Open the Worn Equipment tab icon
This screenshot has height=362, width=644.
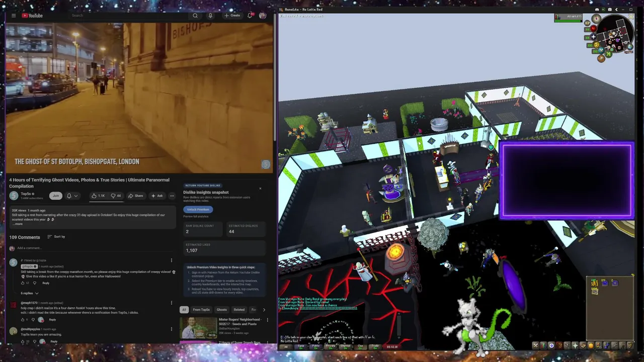click(568, 345)
